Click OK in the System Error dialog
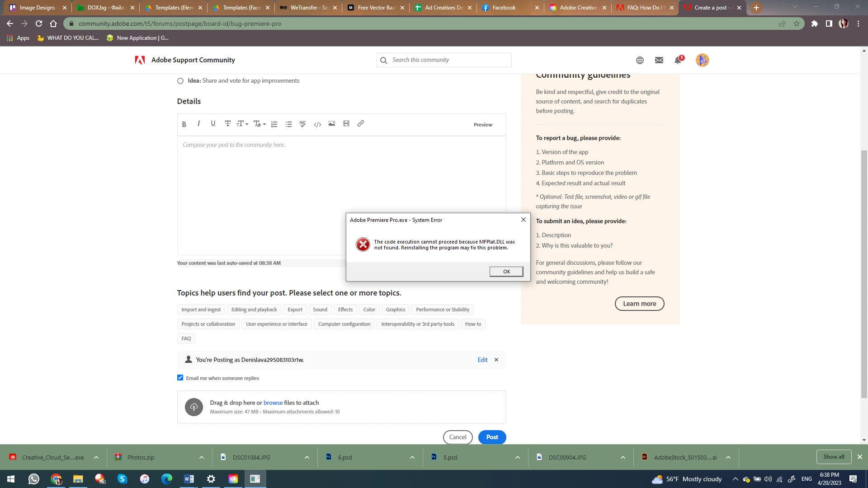 click(506, 272)
